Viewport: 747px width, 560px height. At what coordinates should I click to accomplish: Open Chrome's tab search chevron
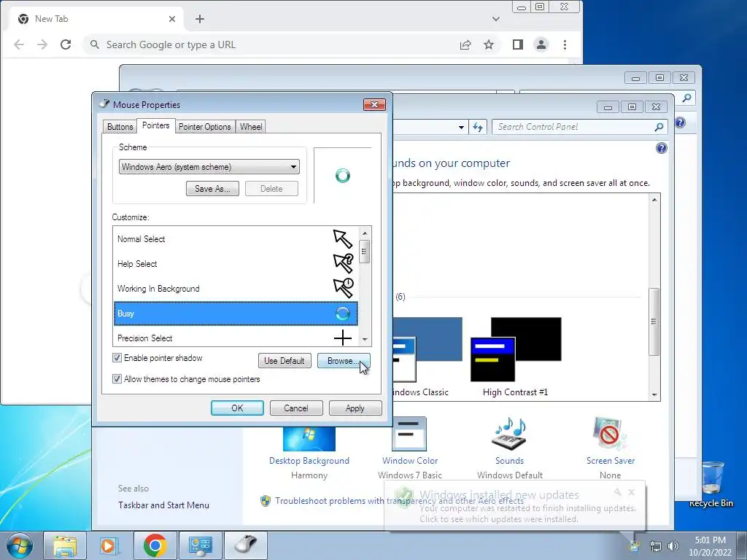(x=496, y=19)
